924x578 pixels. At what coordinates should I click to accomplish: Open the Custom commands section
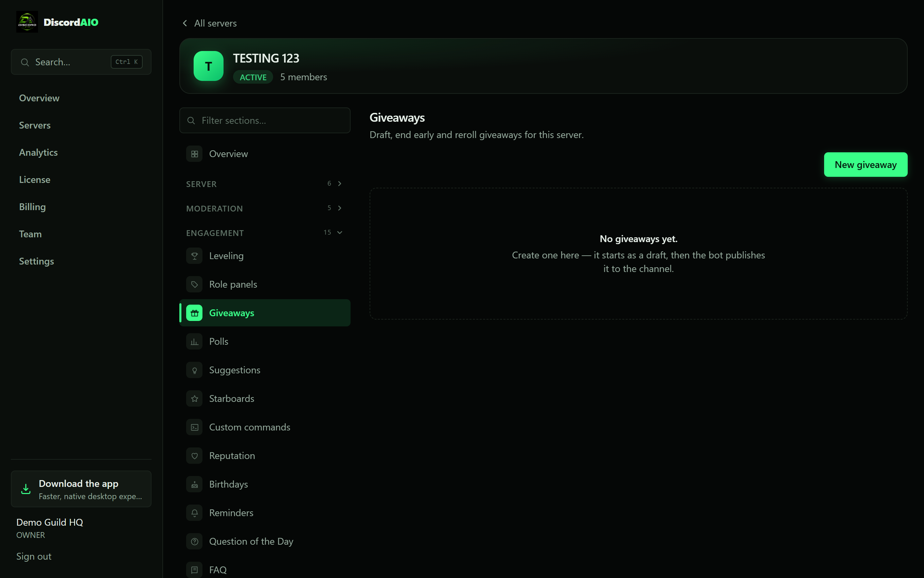click(x=265, y=427)
